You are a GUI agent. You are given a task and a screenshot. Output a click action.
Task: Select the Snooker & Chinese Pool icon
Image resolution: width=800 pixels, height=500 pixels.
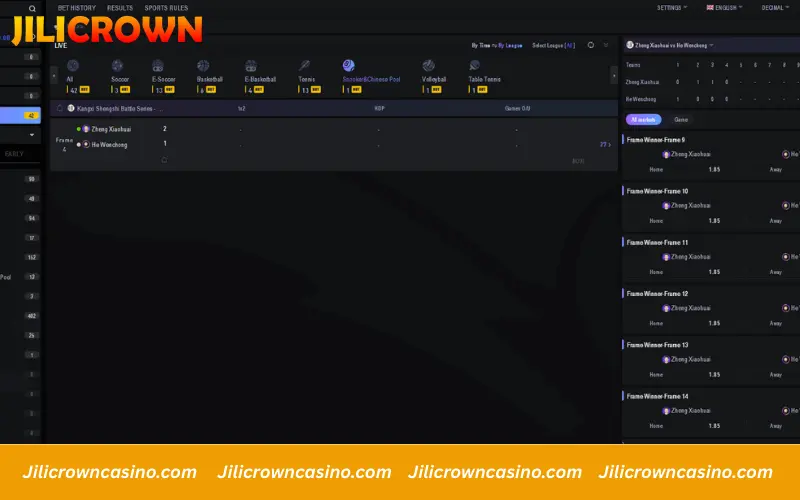pos(348,65)
